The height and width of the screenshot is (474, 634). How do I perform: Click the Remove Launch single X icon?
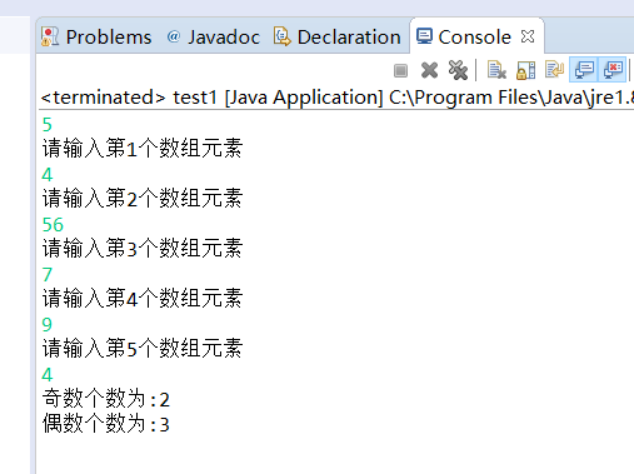pos(429,70)
